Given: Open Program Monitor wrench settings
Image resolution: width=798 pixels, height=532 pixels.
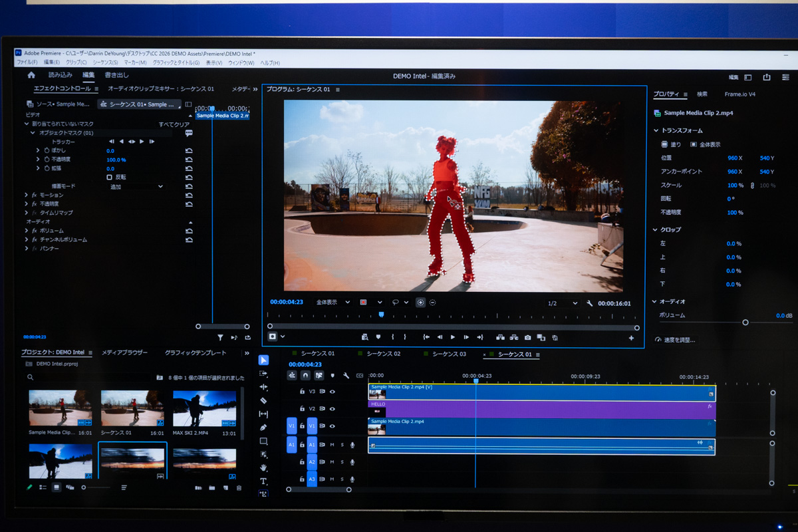Looking at the screenshot, I should pyautogui.click(x=589, y=303).
